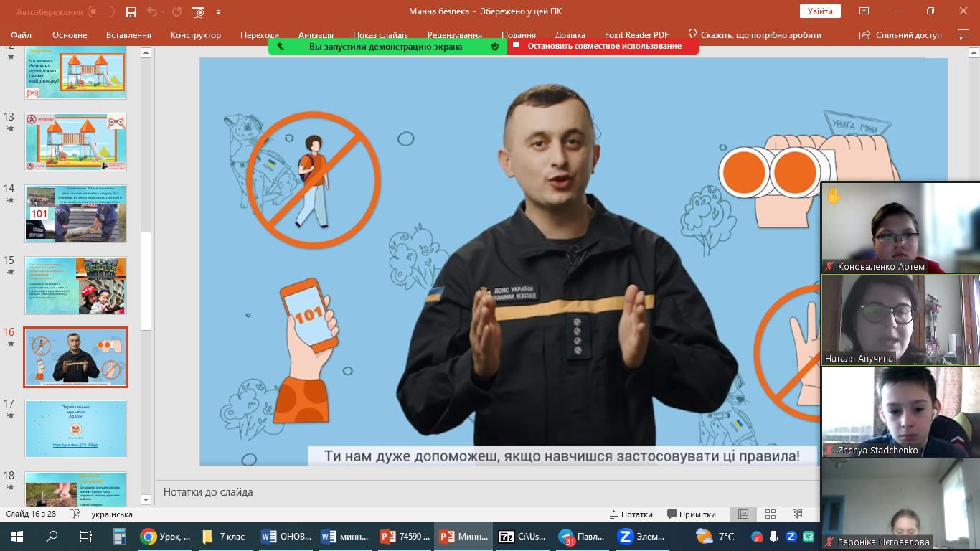Select slide 17 thumbnail in slide panel
Screen dimensions: 980x551
75,428
